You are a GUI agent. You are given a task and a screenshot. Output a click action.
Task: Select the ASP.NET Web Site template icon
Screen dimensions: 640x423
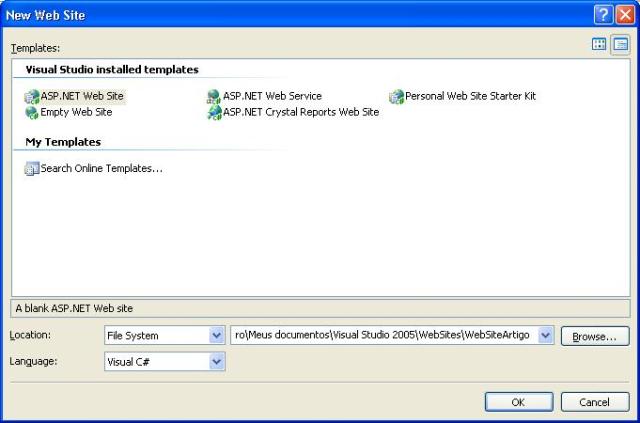click(x=31, y=97)
